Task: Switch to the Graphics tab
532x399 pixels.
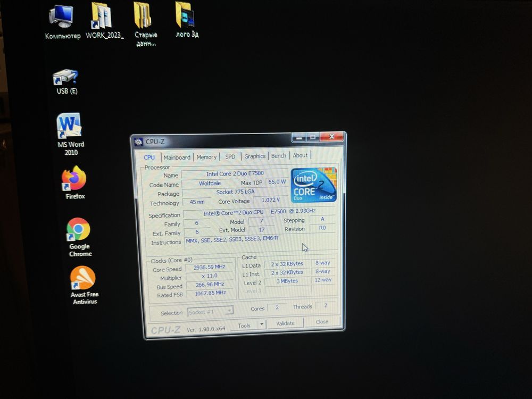Action: (x=255, y=156)
